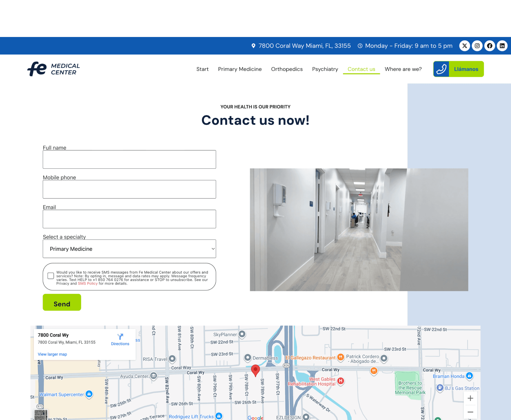Open Where are we? navigation item
The height and width of the screenshot is (420, 511).
403,69
